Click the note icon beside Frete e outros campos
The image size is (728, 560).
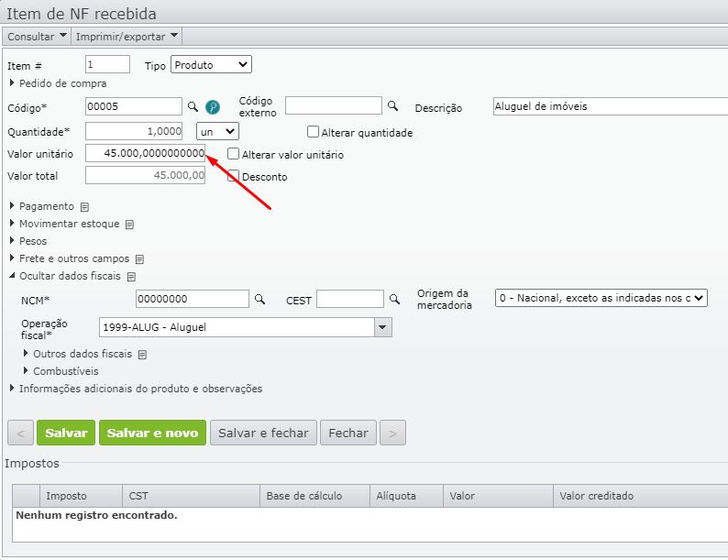click(x=139, y=259)
